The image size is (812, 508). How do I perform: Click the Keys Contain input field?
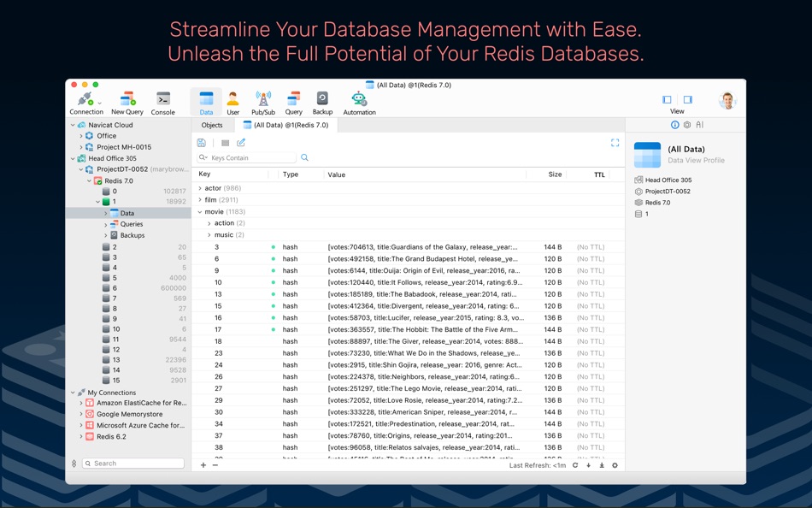(246, 157)
